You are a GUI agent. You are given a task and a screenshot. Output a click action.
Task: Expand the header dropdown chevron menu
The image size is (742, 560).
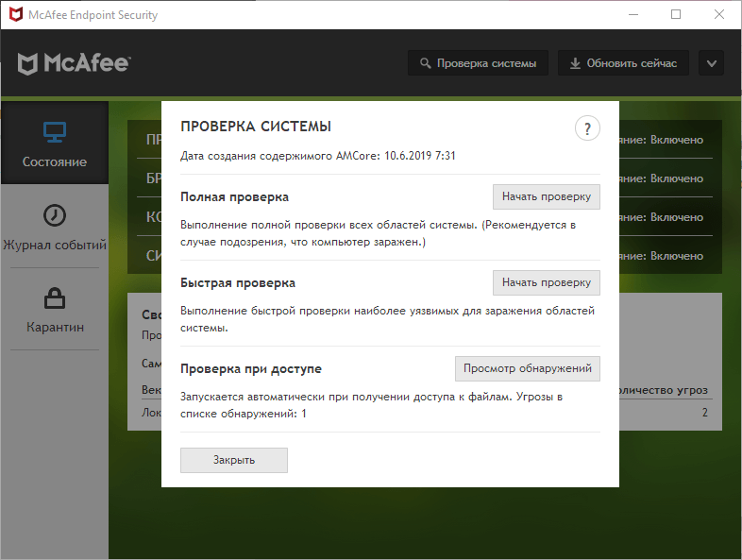tap(711, 63)
